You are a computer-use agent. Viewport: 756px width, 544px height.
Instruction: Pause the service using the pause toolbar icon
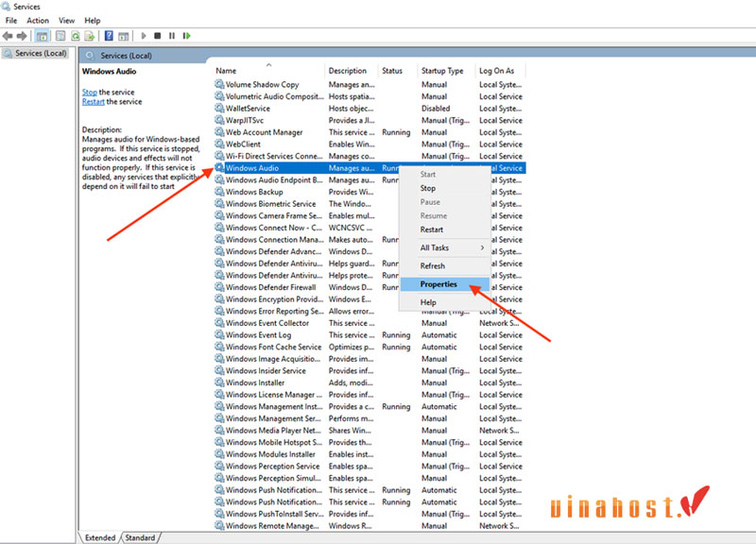point(171,36)
